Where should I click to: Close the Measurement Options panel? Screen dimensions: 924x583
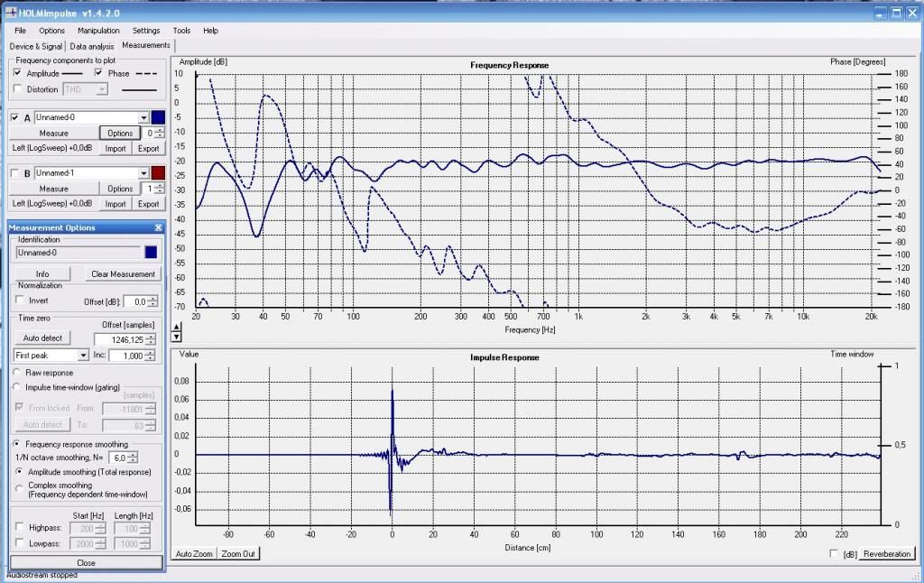tap(158, 227)
